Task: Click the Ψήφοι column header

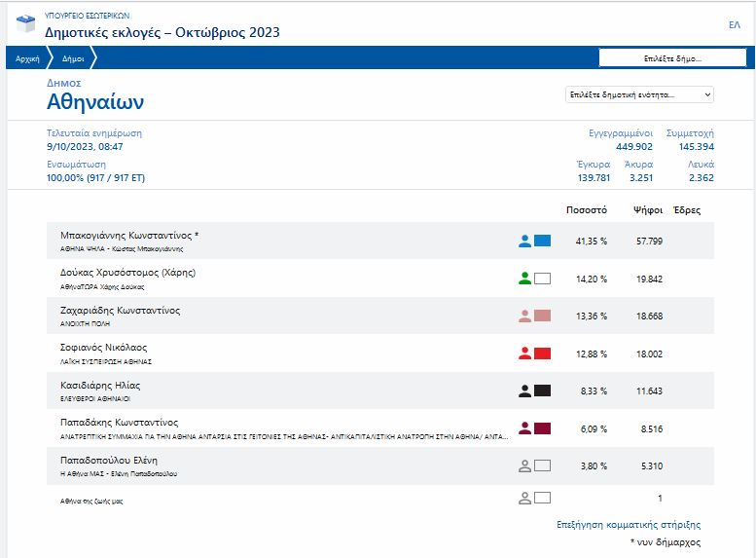Action: tap(648, 210)
